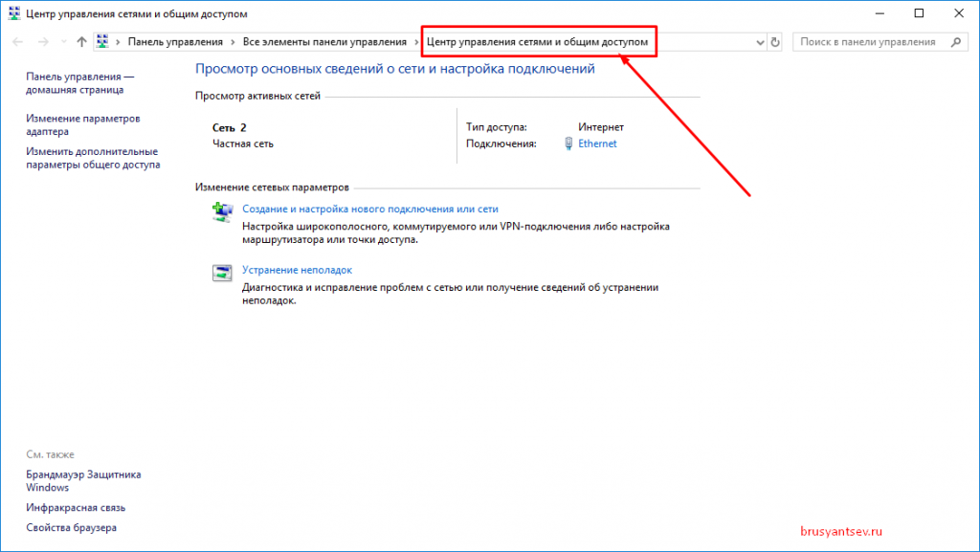
Task: Expand the chevron before Панель управления
Action: [118, 42]
